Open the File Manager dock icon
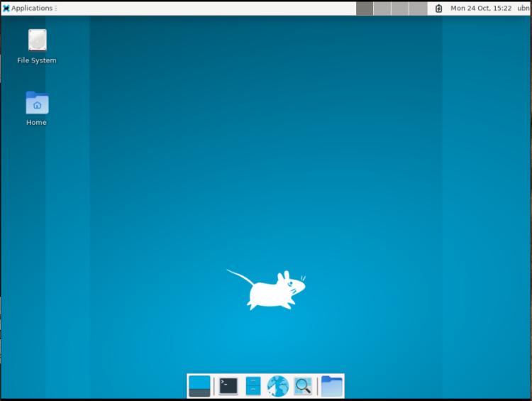This screenshot has height=401, width=532. point(253,386)
